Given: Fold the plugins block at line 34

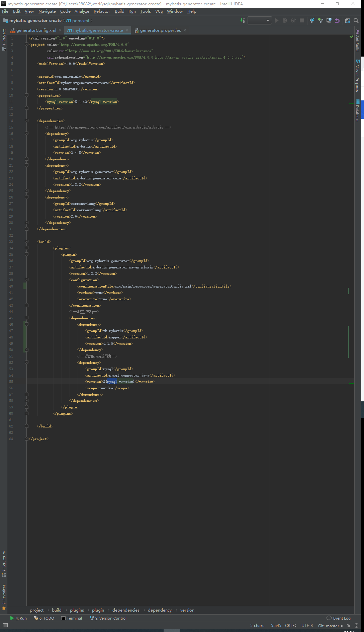Looking at the screenshot, I should (x=26, y=248).
